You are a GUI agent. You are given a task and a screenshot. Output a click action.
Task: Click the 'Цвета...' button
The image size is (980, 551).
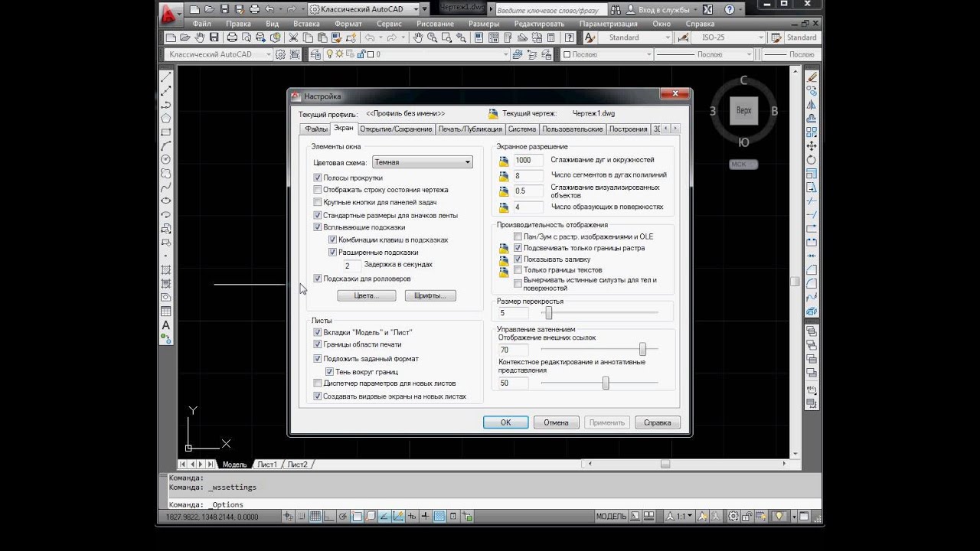pos(367,295)
